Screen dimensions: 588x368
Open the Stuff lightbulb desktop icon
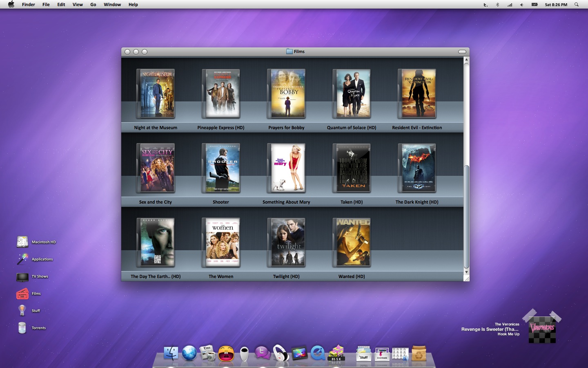coord(22,310)
